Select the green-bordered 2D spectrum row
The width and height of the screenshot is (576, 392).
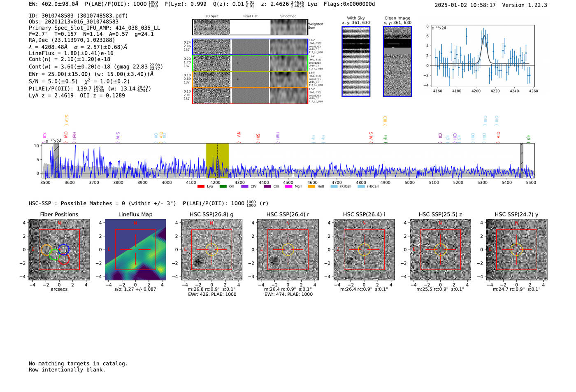[250, 63]
